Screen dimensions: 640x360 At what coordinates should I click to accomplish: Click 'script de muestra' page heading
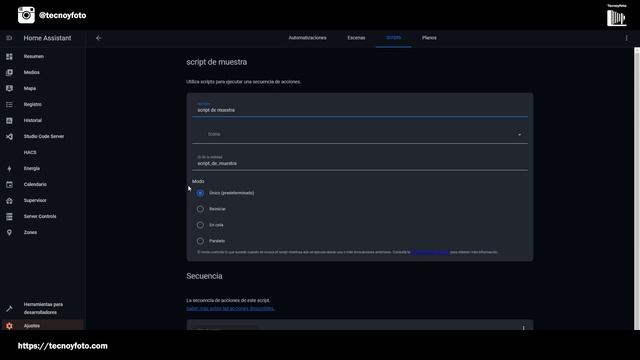tap(217, 62)
